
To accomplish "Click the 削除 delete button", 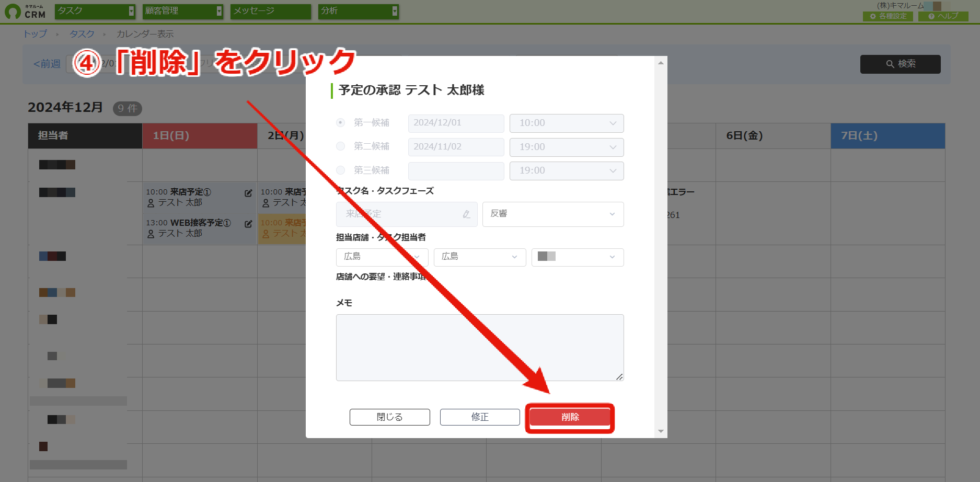I will (570, 417).
